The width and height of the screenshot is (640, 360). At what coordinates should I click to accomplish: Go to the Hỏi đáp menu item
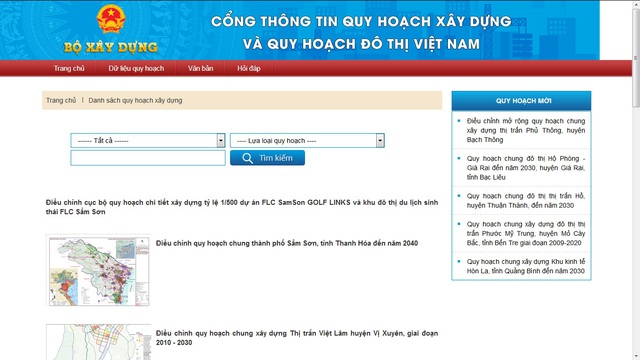[249, 68]
